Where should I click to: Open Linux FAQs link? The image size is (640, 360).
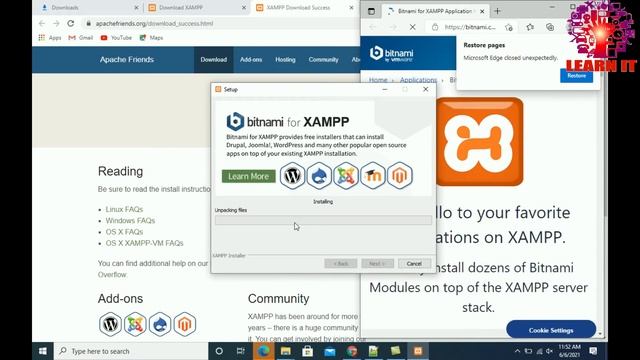[124, 209]
